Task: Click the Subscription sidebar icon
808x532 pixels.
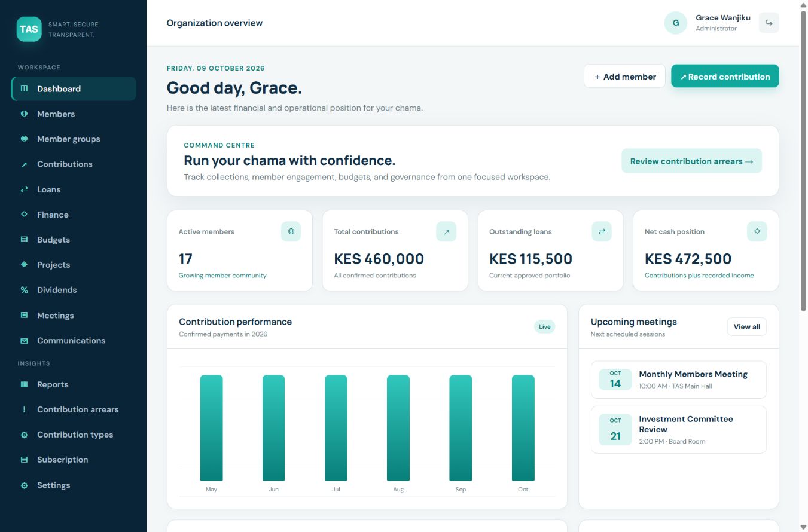Action: pos(24,460)
